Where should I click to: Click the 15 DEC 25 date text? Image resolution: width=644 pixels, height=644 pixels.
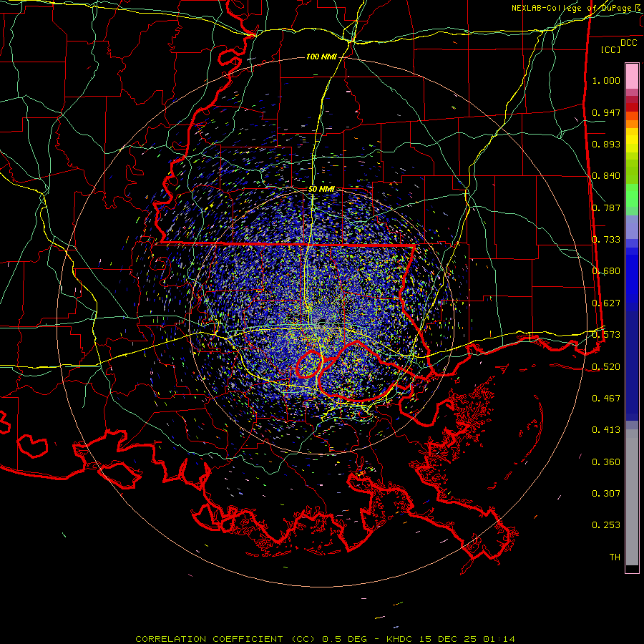[448, 639]
